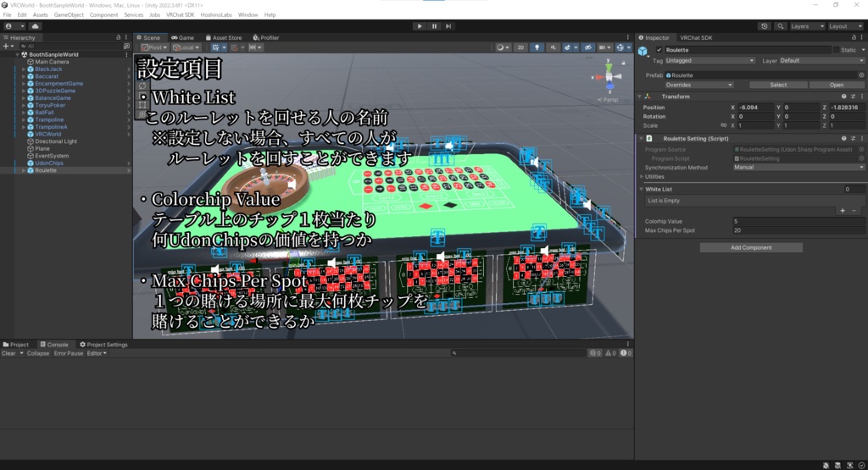Click the prefab Open button
Image resolution: width=868 pixels, height=470 pixels.
[x=837, y=86]
